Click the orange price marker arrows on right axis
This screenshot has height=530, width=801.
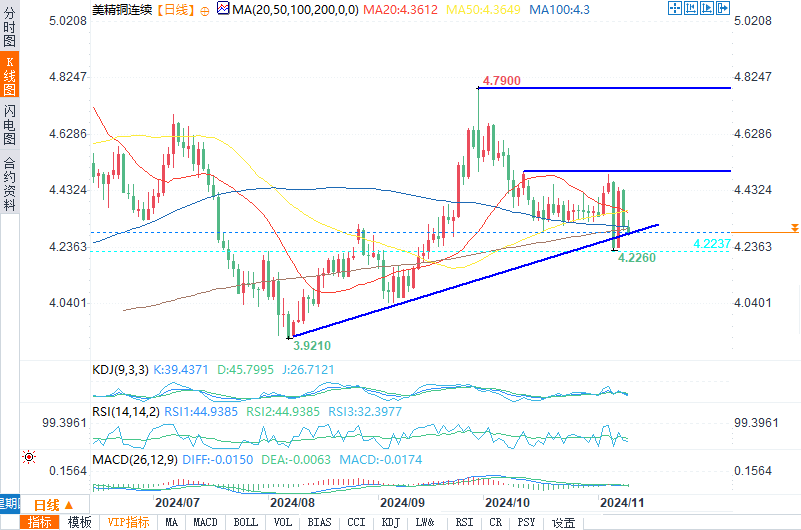pyautogui.click(x=794, y=228)
